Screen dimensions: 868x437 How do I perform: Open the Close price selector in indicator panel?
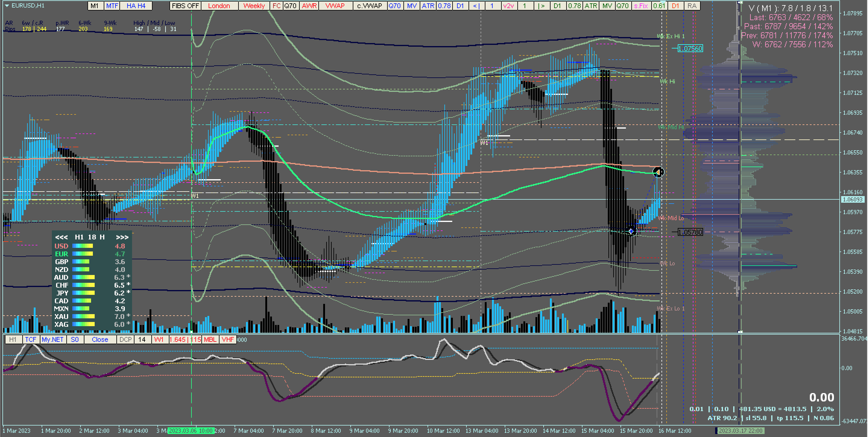pos(100,340)
